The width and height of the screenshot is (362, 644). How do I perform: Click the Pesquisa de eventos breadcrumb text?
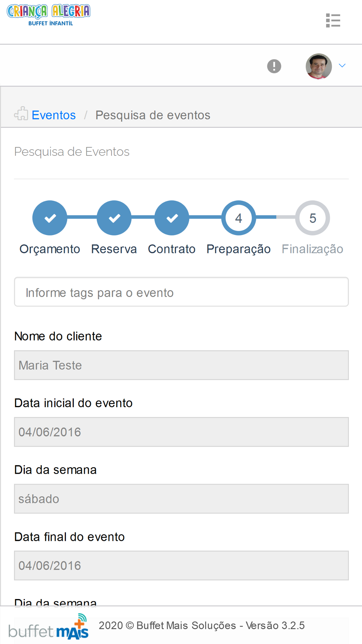[x=153, y=115]
